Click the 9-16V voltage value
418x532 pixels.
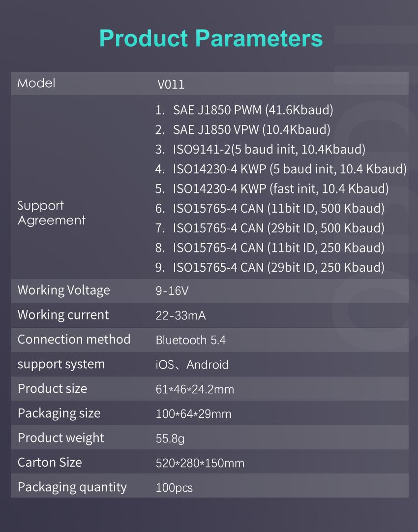coord(172,291)
